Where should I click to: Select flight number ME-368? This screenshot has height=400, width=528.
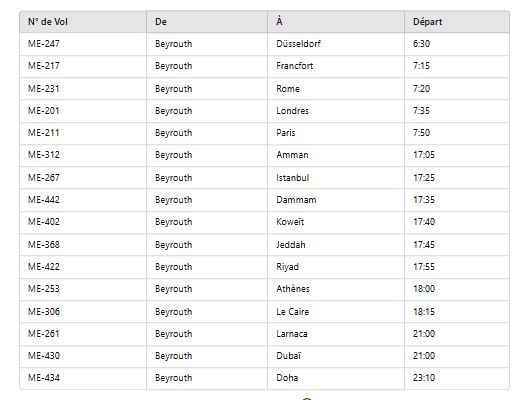44,245
